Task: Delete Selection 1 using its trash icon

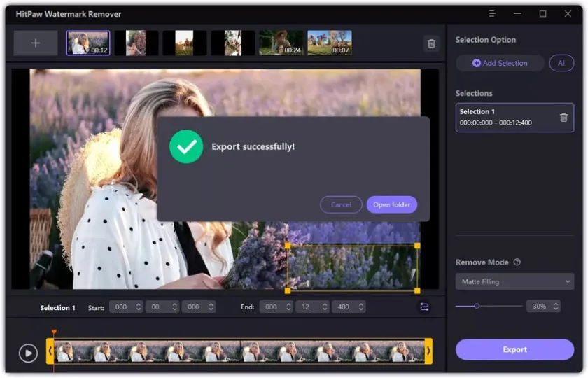Action: point(563,118)
